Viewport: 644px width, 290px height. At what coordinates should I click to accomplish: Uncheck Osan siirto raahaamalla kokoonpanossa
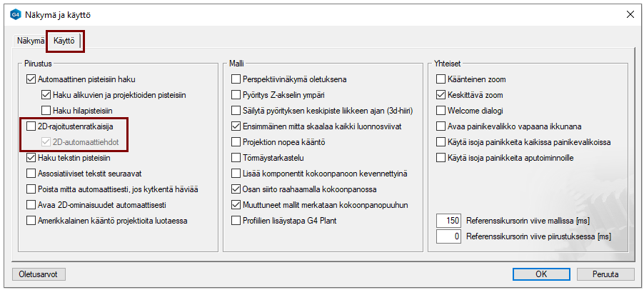[x=236, y=189]
